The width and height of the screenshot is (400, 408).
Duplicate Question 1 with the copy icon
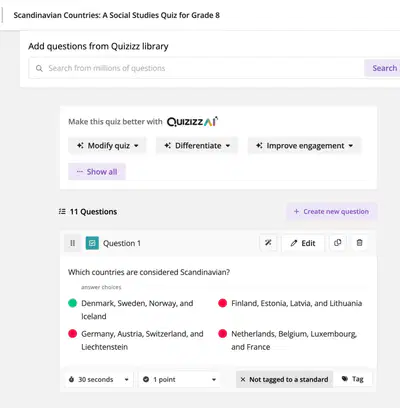337,243
